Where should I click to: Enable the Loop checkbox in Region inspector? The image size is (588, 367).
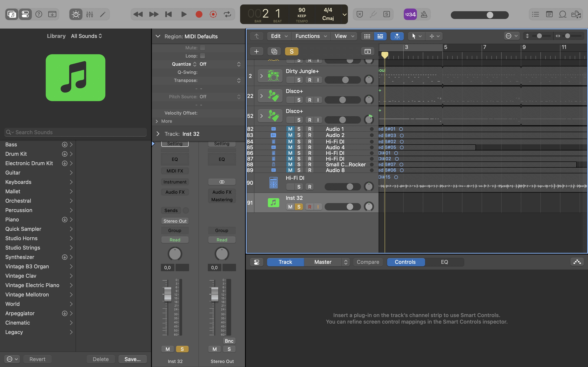point(202,56)
